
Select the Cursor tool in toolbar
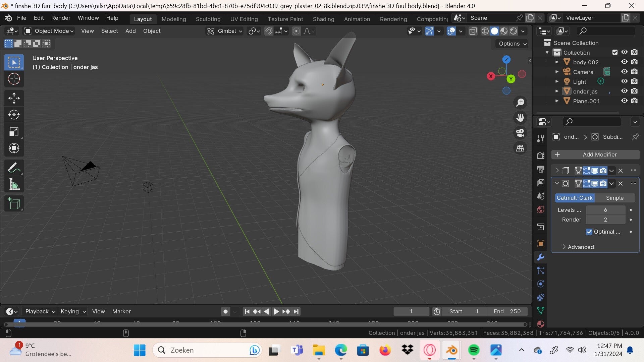(x=14, y=79)
